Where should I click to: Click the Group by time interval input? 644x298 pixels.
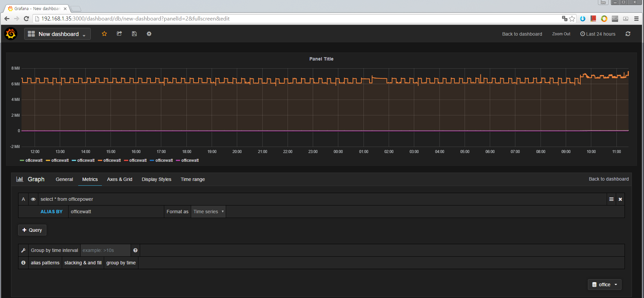point(105,250)
